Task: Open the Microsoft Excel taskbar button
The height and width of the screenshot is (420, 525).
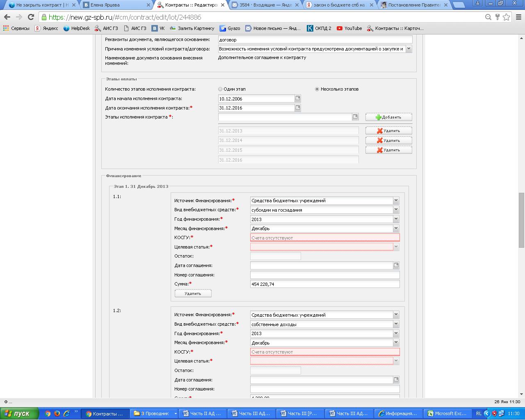Action: [447, 413]
